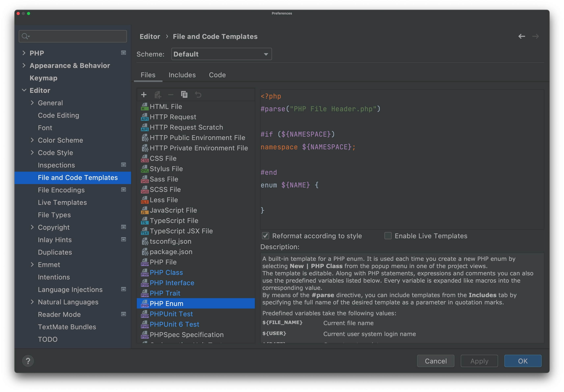Click the project-level icon beside Language Injections
Screen dimensions: 564x392
(123, 289)
